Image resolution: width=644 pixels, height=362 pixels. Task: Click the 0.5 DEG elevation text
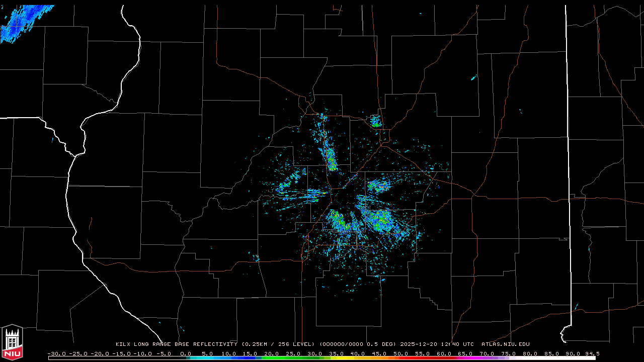pos(383,344)
